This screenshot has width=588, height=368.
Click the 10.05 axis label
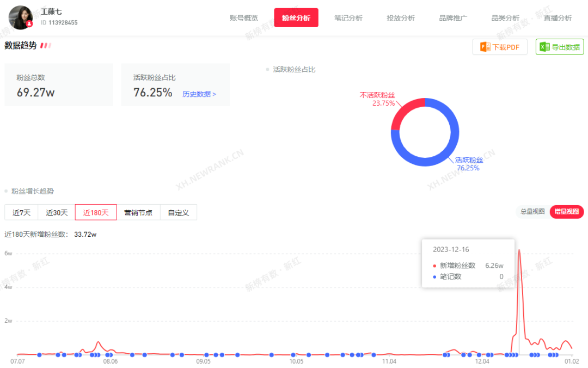tap(296, 361)
